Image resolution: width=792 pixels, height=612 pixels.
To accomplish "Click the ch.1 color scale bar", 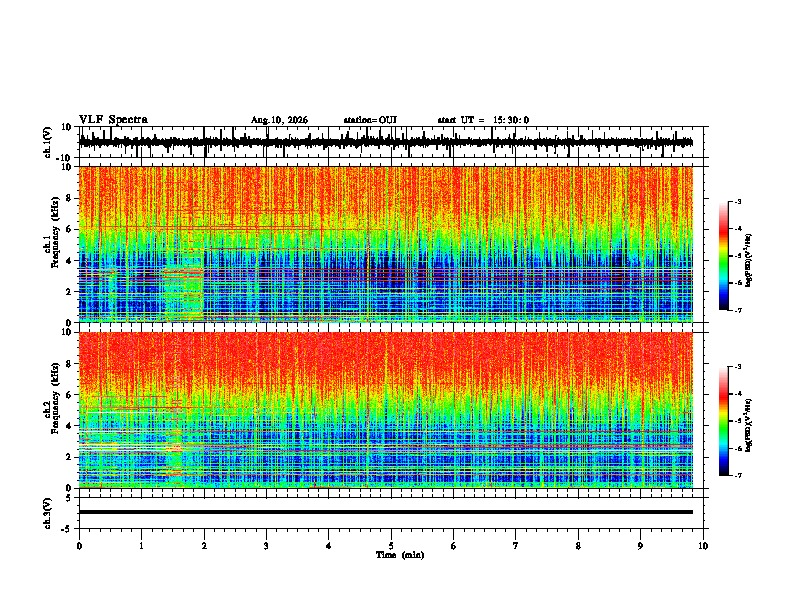I will tap(724, 256).
